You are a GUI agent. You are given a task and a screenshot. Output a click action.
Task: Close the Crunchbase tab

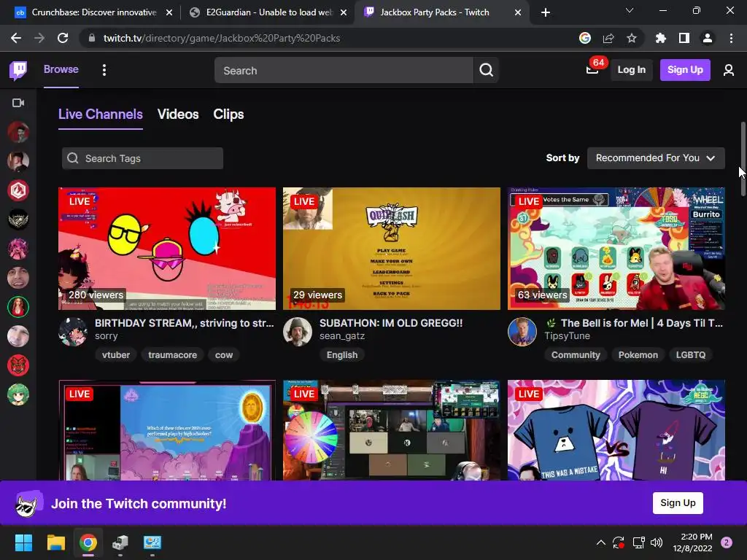click(169, 12)
